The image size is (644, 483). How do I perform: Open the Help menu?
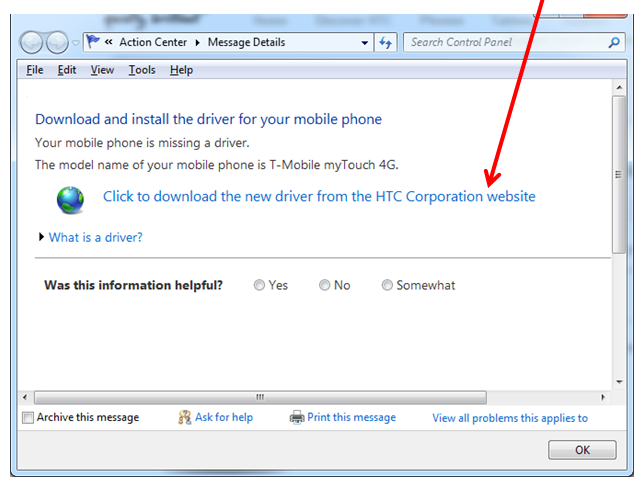[182, 70]
